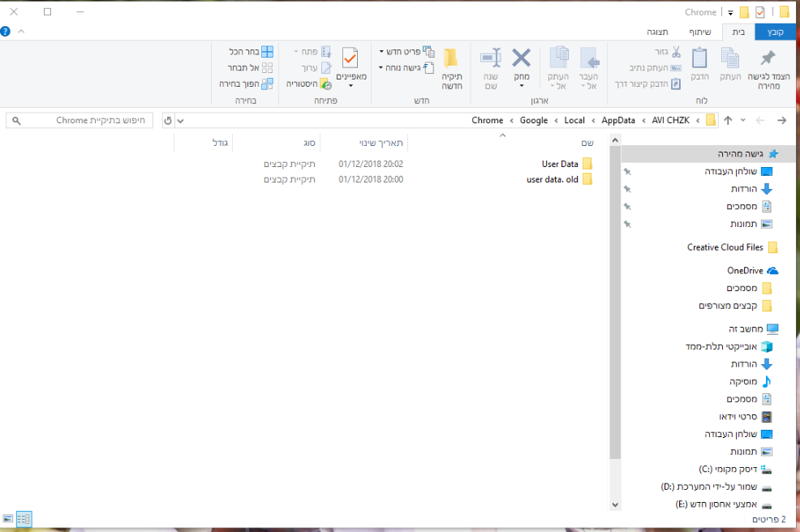This screenshot has height=532, width=800.
Task: Click the Move to (העבר אל) icon
Action: point(589,58)
